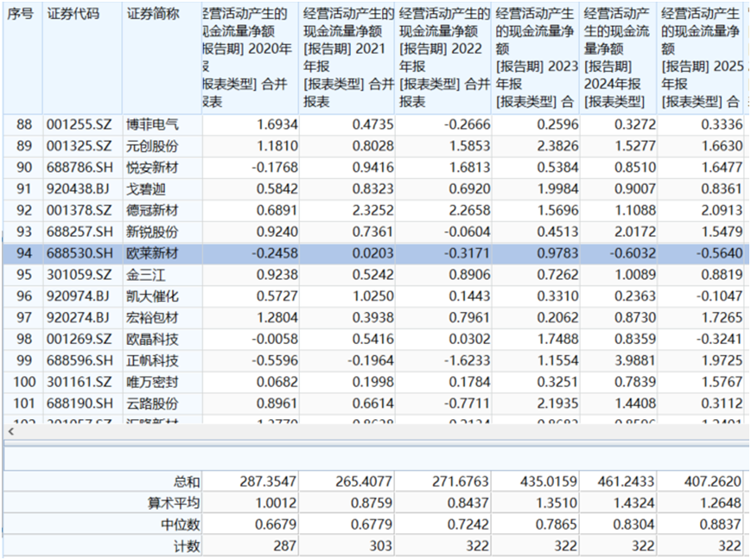The height and width of the screenshot is (560, 751).
Task: Click the 计数 summary label
Action: point(187,546)
